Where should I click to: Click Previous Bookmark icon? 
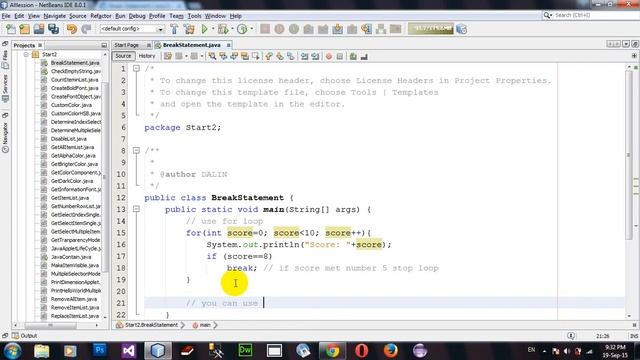(269, 56)
